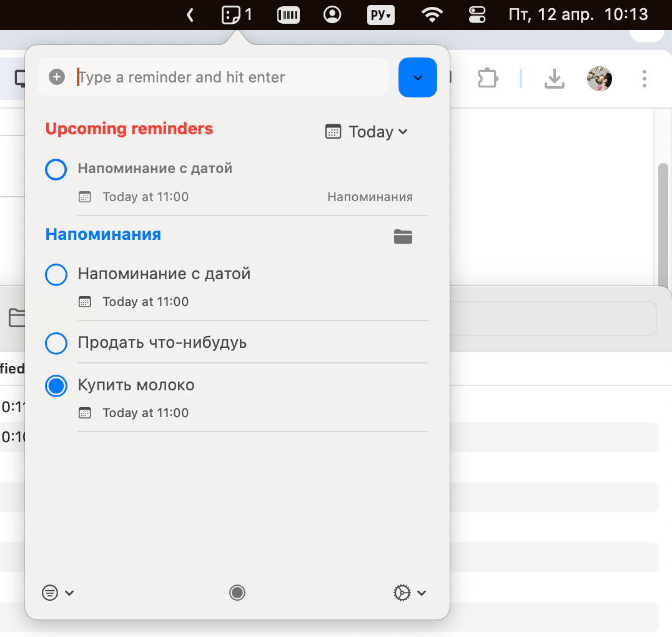Open the Wi-Fi menu
The image size is (672, 637).
pyautogui.click(x=432, y=15)
